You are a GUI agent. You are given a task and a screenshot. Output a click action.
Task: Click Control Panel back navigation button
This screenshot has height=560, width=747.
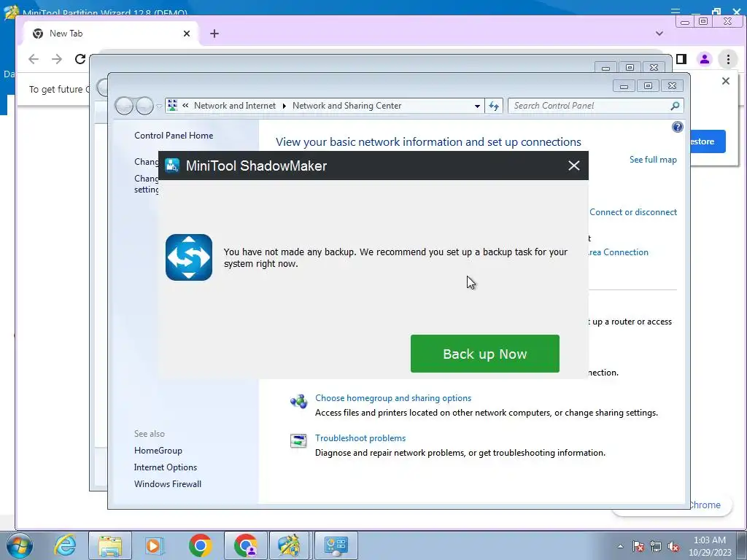pyautogui.click(x=124, y=106)
